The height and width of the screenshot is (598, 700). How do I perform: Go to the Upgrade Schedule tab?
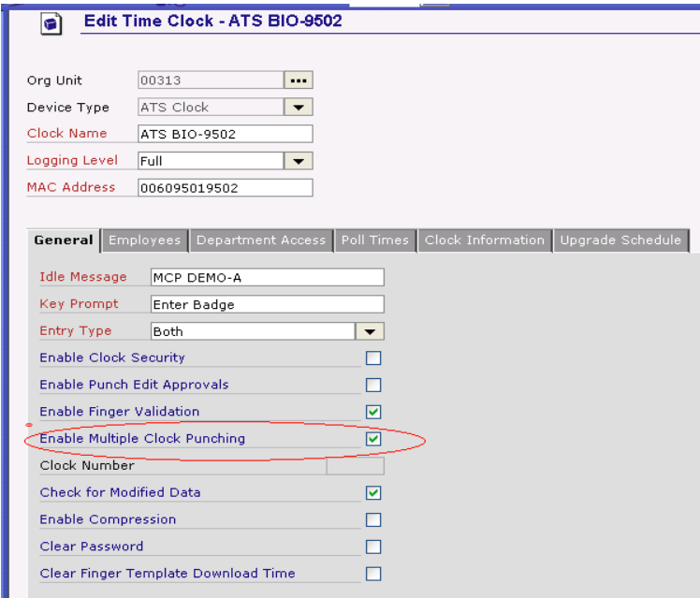[x=620, y=241]
